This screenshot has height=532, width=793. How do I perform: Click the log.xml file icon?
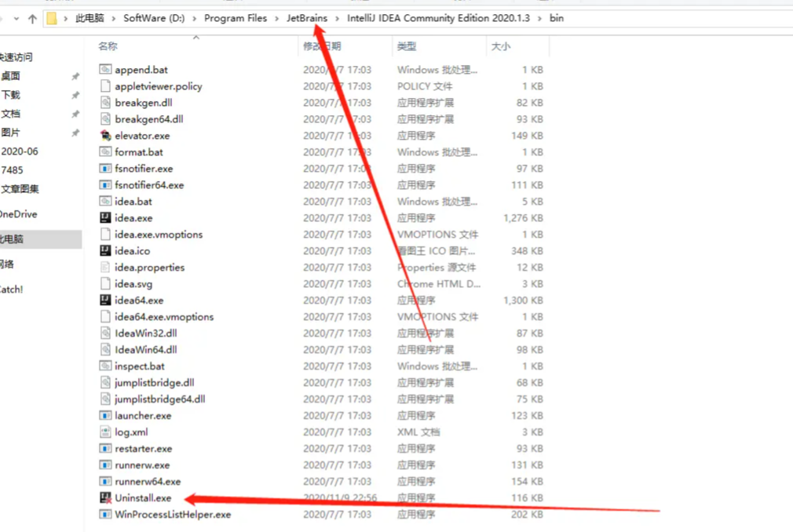click(x=105, y=432)
